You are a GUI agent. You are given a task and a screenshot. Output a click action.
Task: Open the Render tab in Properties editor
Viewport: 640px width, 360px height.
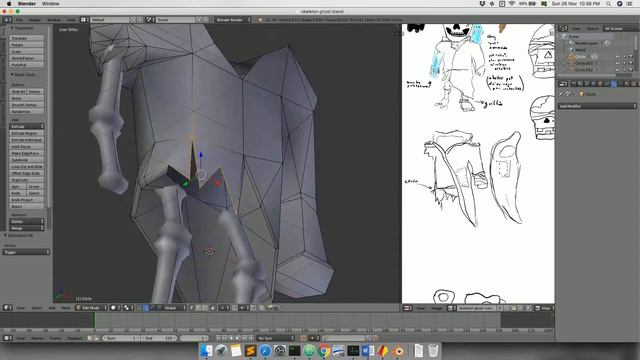pos(573,84)
